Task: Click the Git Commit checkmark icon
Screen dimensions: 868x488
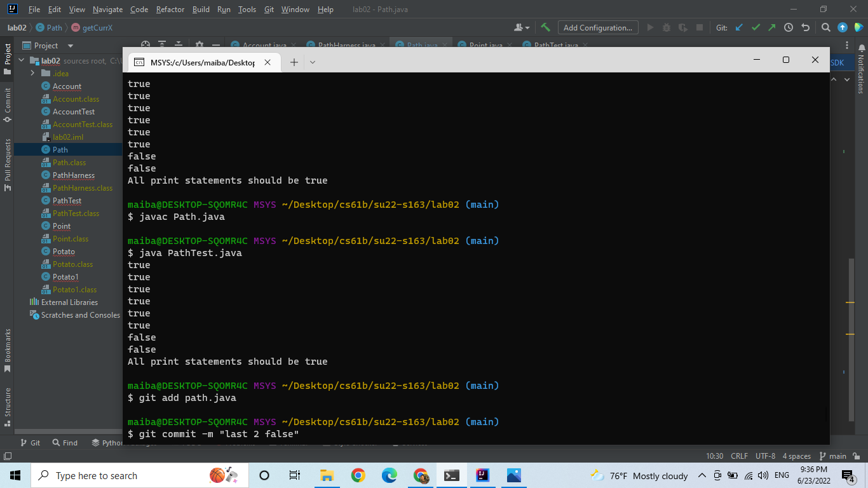Action: pos(756,27)
